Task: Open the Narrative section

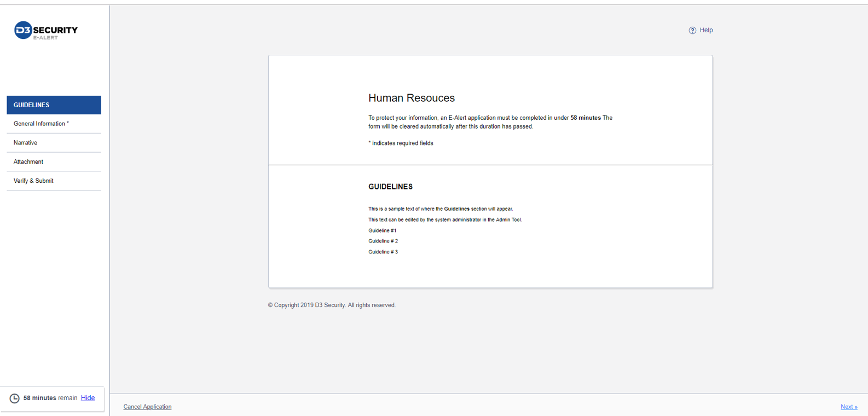Action: [26, 143]
